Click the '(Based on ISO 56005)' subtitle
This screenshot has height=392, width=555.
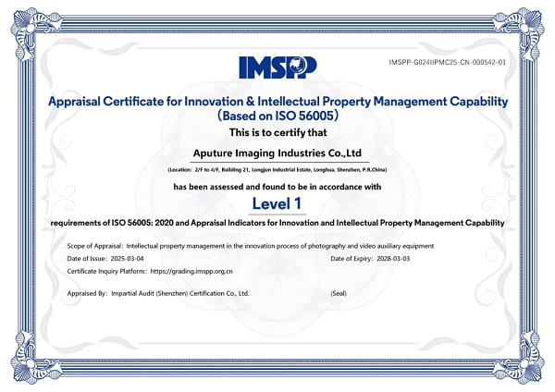[x=277, y=116]
